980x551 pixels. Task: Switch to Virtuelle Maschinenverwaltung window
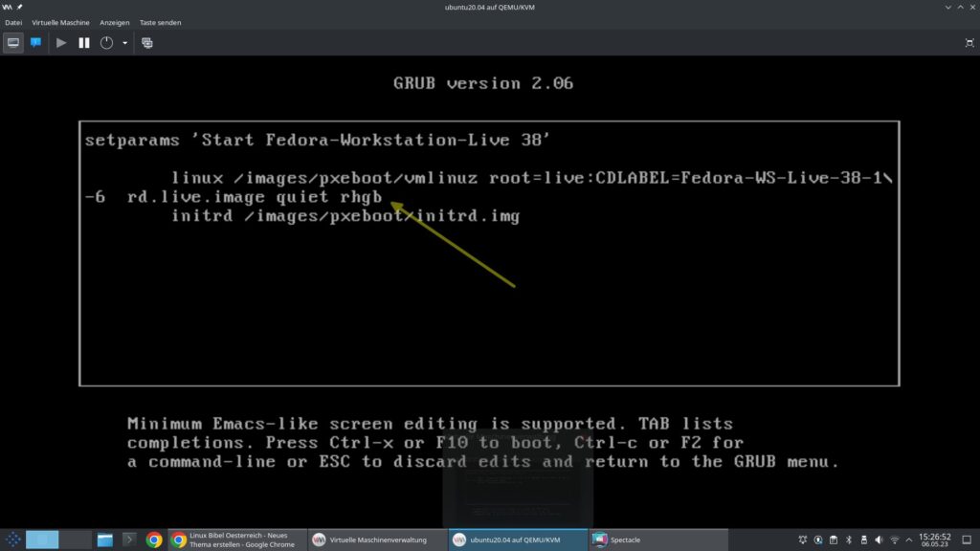point(377,540)
